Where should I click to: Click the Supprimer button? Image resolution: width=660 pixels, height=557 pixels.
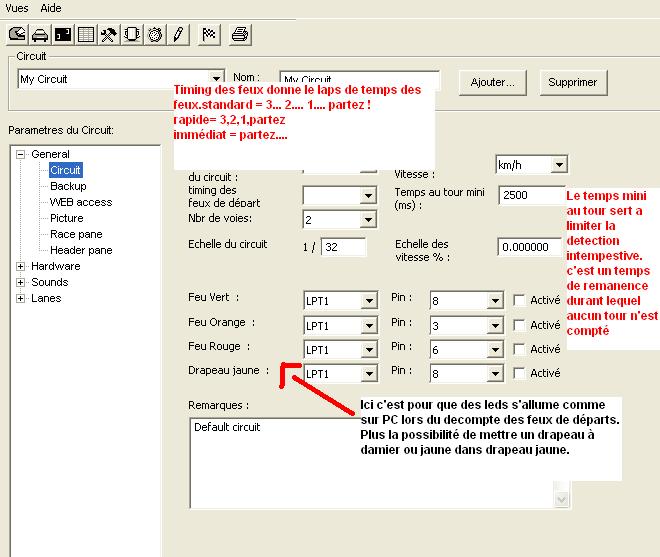point(572,82)
